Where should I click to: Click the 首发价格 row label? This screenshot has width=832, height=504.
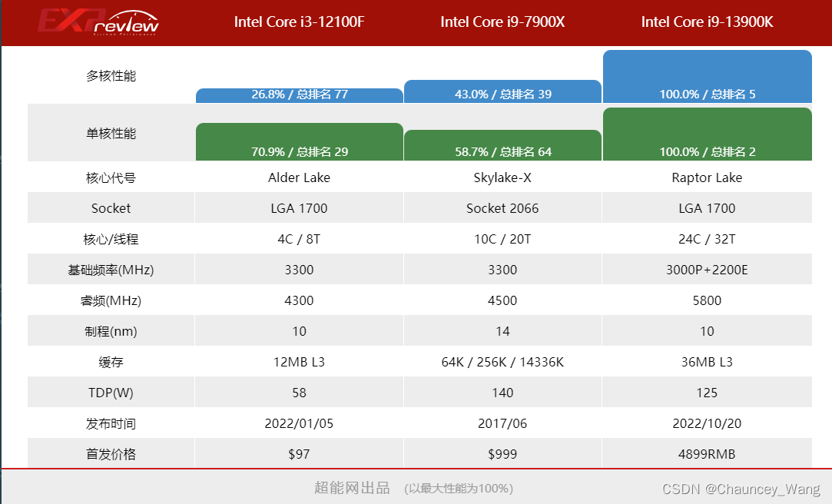[x=111, y=454]
